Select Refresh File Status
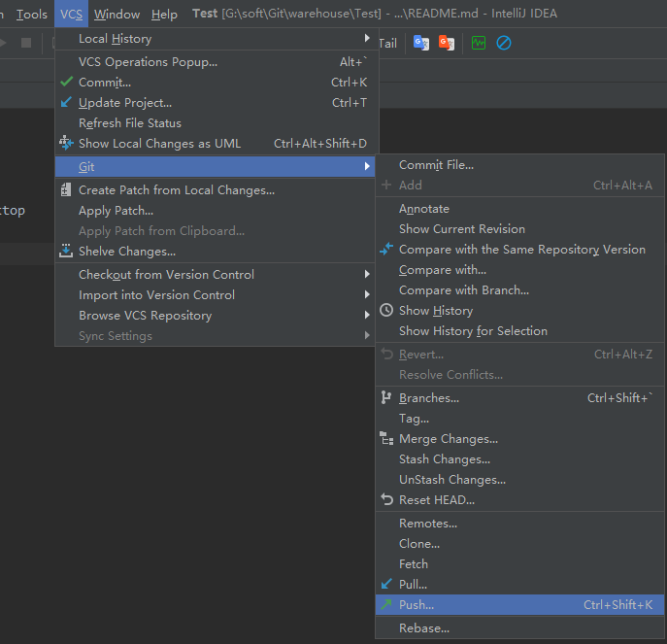 [217, 123]
